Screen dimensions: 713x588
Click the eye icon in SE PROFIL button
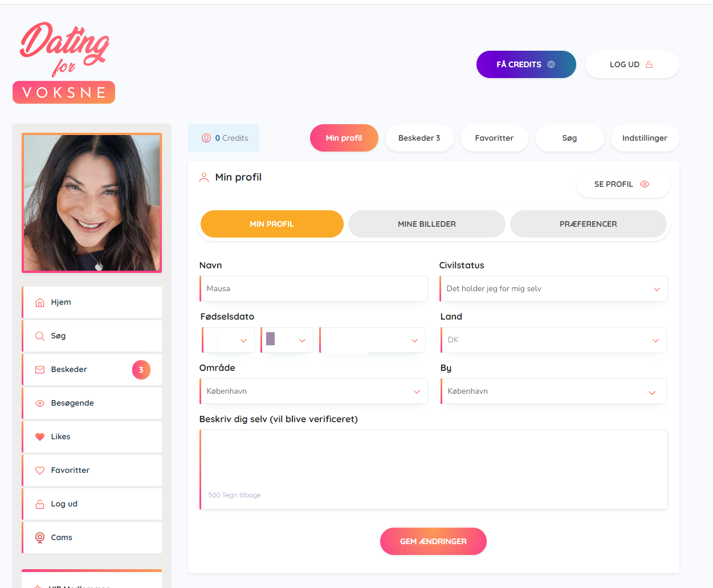[x=645, y=184]
